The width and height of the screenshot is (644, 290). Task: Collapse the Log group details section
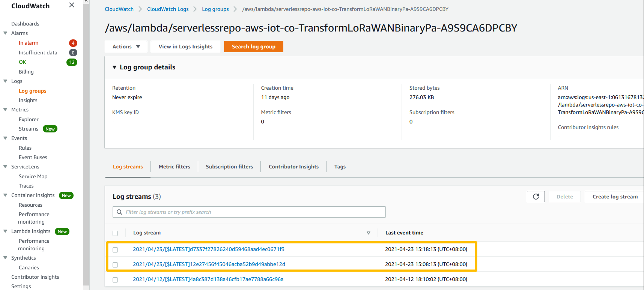pos(114,67)
